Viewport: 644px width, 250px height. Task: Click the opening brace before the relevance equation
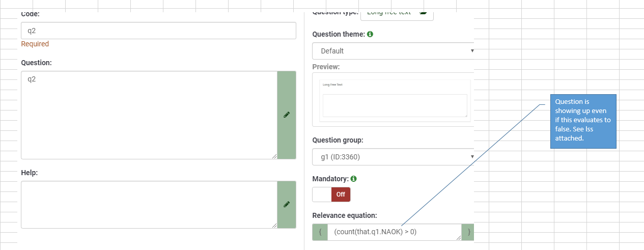click(x=320, y=232)
